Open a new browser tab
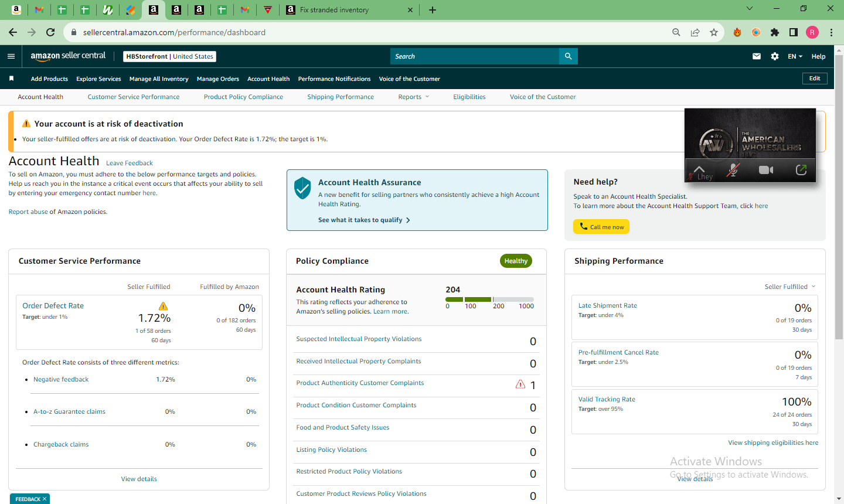This screenshot has height=504, width=844. pyautogui.click(x=433, y=10)
